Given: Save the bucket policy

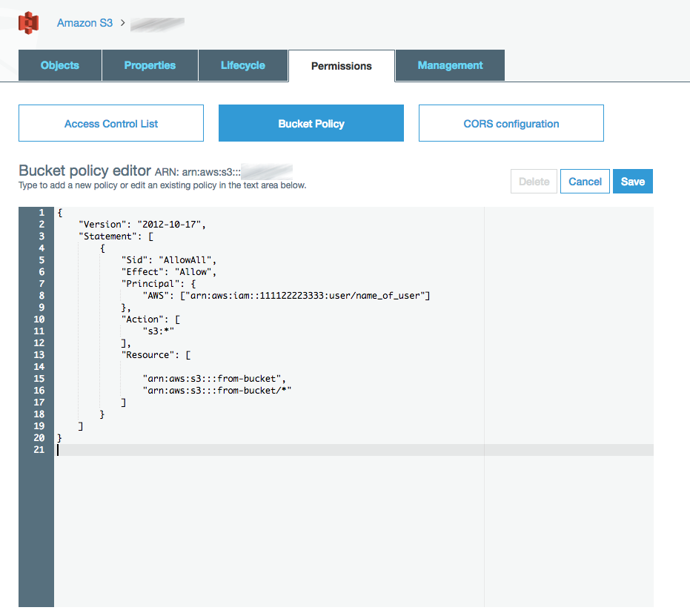Looking at the screenshot, I should point(633,182).
